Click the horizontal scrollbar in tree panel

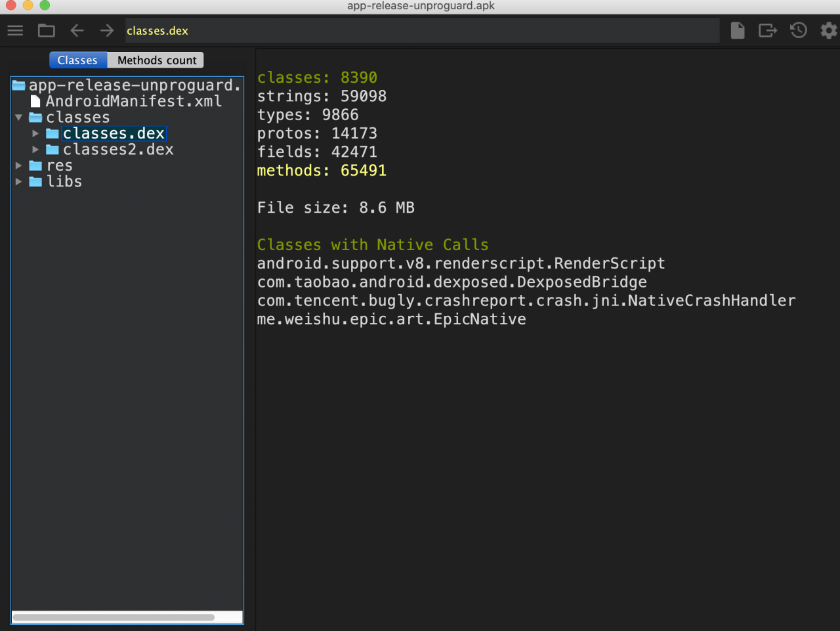[x=114, y=617]
